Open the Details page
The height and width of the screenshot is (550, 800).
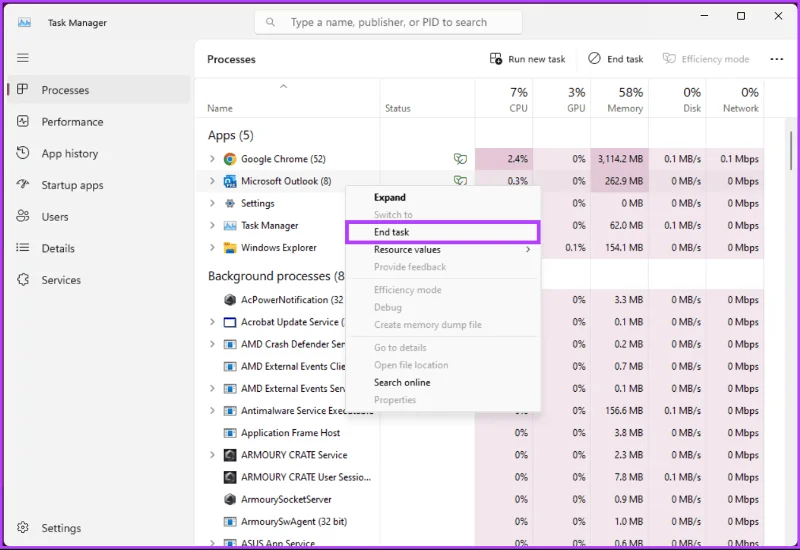98,248
